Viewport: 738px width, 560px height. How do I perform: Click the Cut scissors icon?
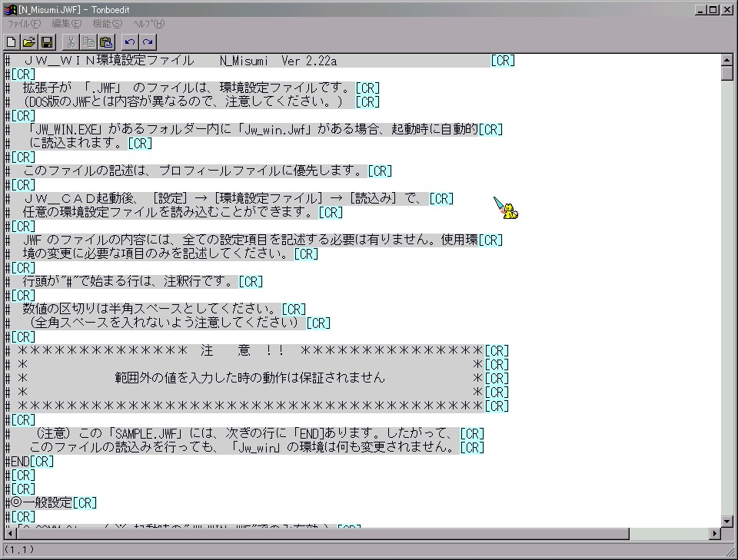[x=71, y=41]
